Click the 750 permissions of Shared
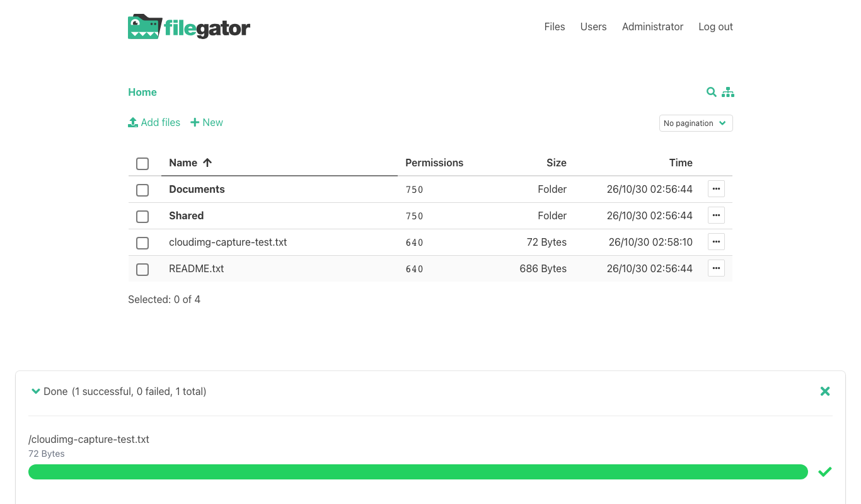This screenshot has width=861, height=504. 414,216
